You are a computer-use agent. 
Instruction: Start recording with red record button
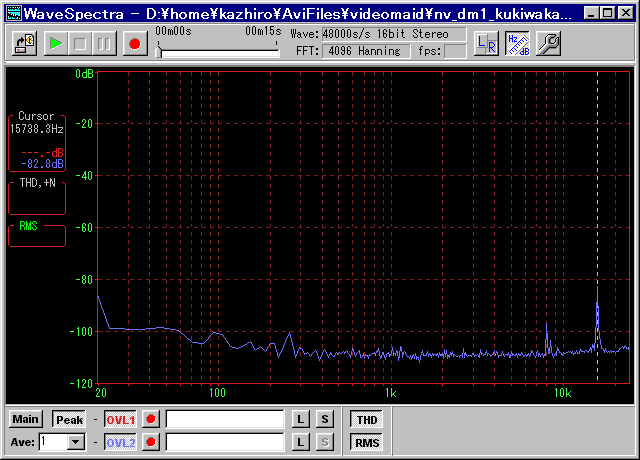[134, 43]
